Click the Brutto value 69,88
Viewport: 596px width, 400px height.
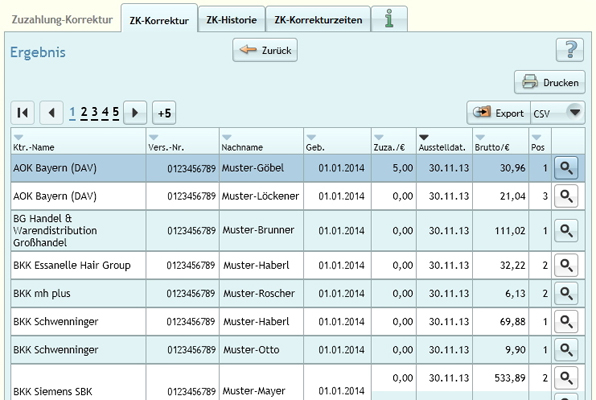coord(512,321)
